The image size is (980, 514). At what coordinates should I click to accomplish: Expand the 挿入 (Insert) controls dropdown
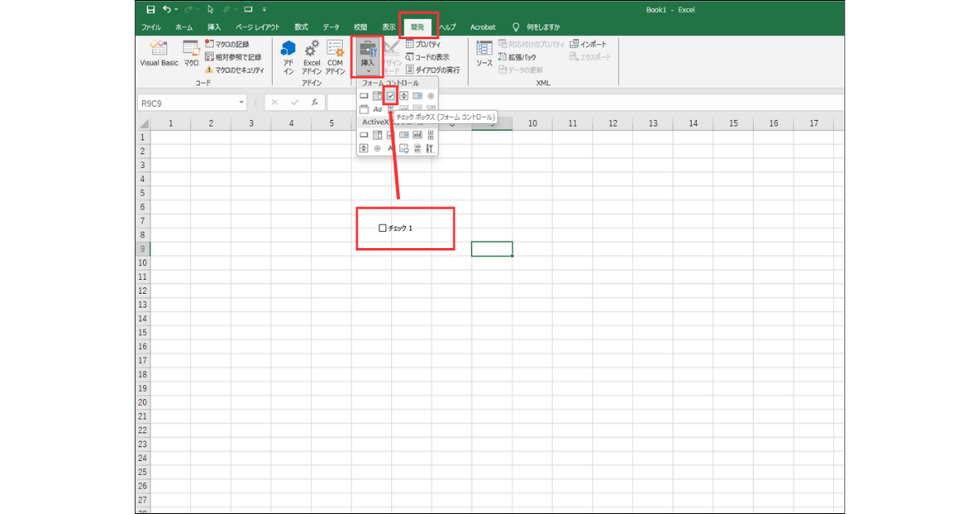367,57
